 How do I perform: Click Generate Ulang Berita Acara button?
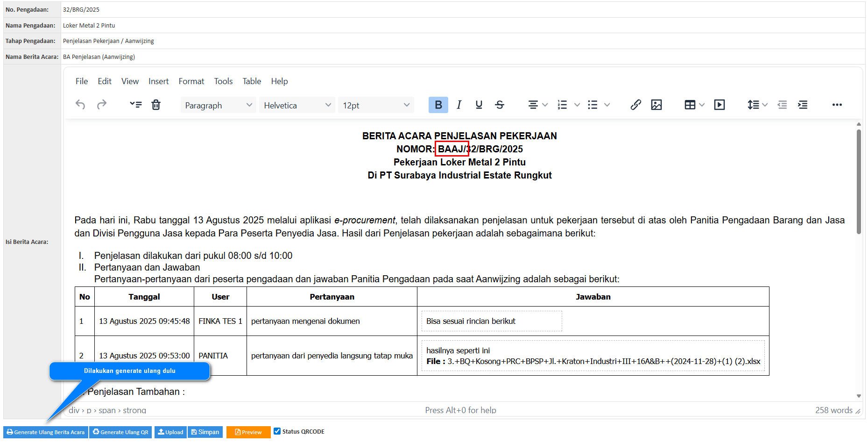[x=46, y=432]
